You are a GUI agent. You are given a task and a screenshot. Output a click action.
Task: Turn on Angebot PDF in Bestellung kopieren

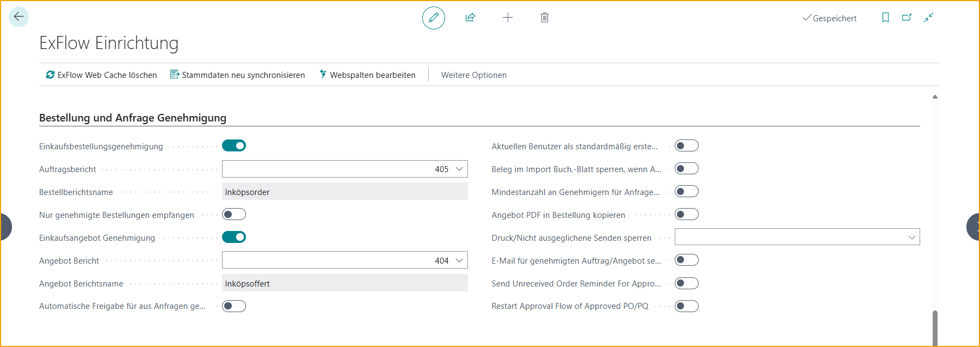(686, 215)
